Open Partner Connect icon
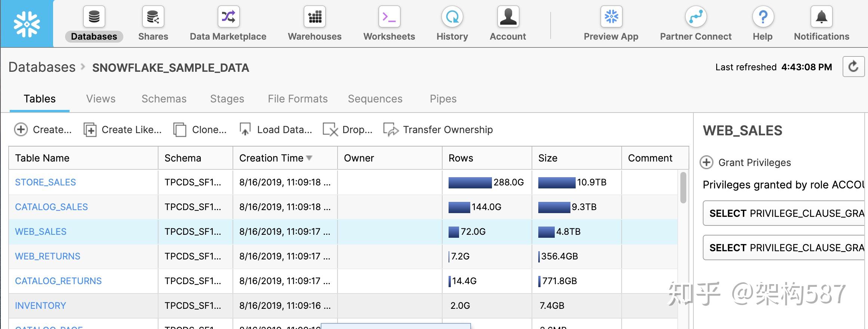 pyautogui.click(x=696, y=17)
